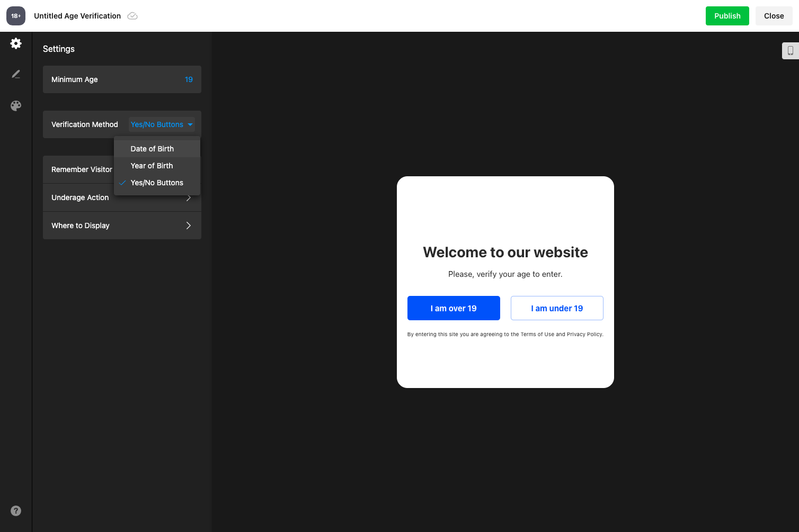Viewport: 799px width, 532px height.
Task: Edit the Minimum Age value 19
Action: 189,79
